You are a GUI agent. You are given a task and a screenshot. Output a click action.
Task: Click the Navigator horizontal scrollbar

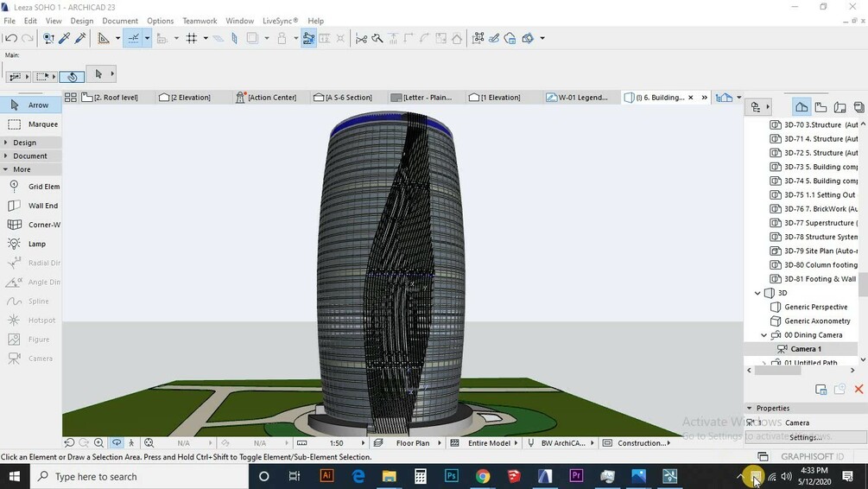pyautogui.click(x=778, y=371)
